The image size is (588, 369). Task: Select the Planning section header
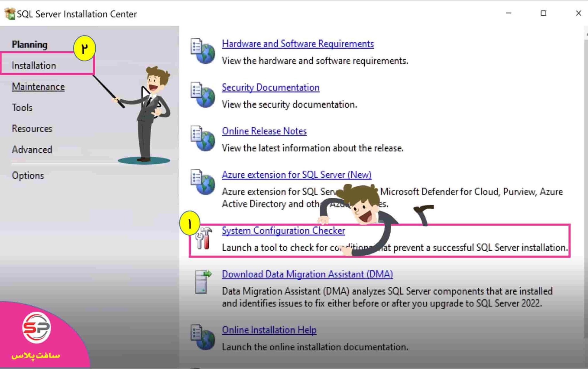click(30, 44)
